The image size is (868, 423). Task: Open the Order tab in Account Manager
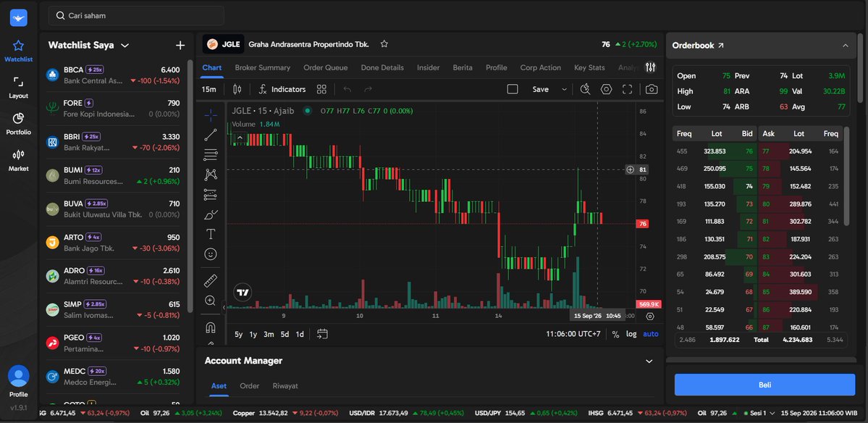[x=249, y=386]
